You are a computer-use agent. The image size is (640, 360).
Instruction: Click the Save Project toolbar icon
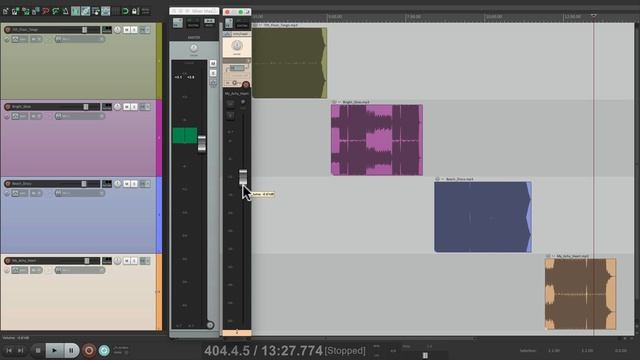tap(26, 11)
